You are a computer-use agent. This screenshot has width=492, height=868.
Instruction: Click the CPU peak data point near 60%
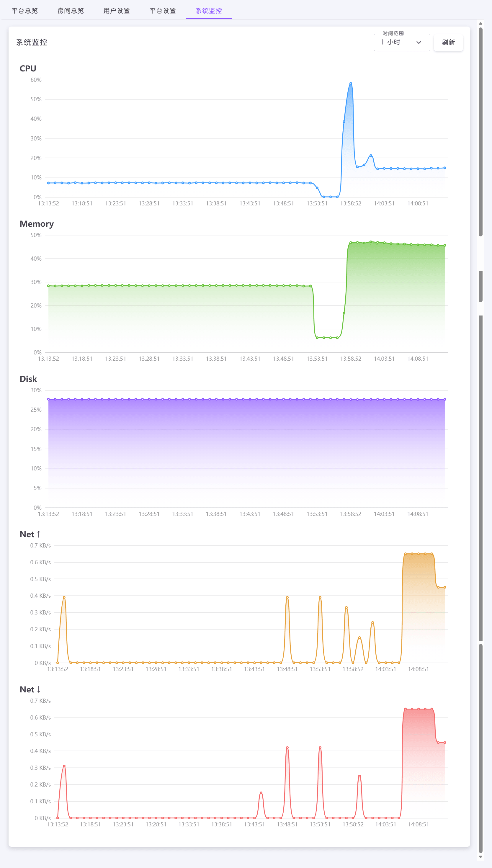coord(350,84)
